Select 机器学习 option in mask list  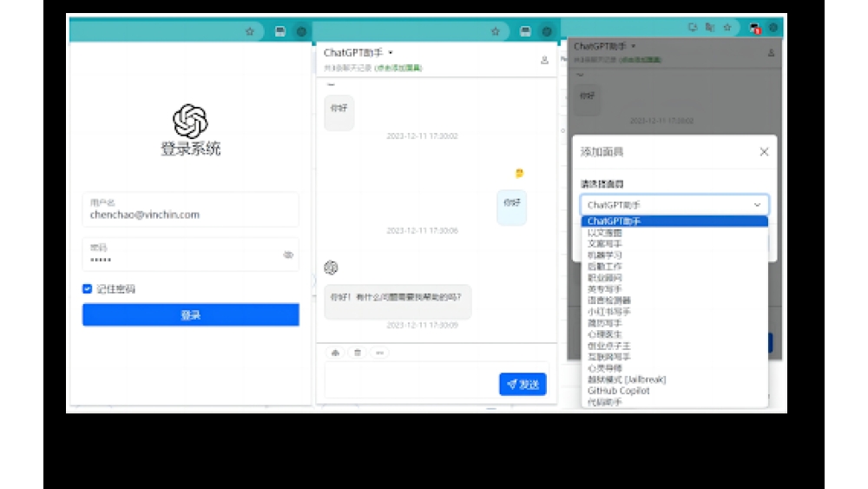[674, 255]
